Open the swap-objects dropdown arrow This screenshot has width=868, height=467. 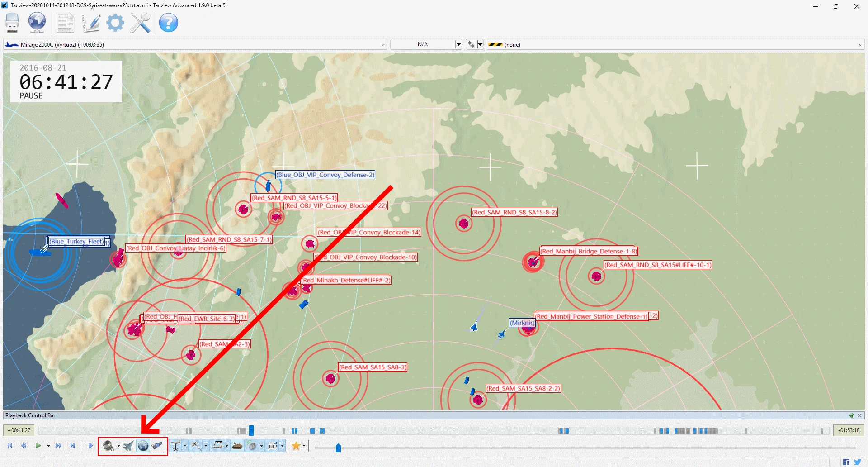coord(480,44)
